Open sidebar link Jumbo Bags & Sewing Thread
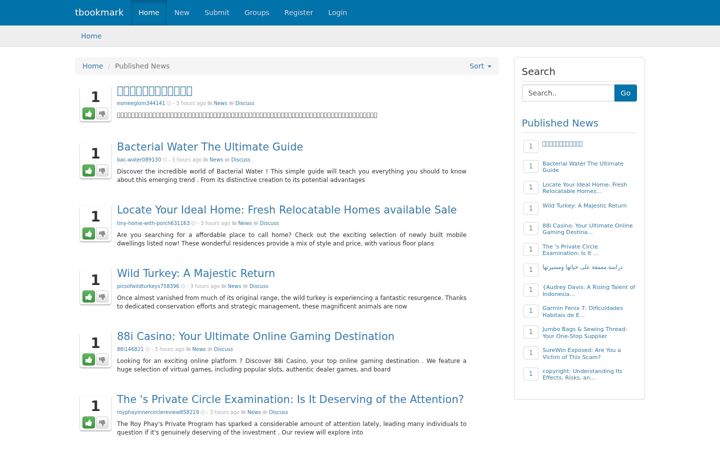This screenshot has width=720, height=450. (x=584, y=332)
